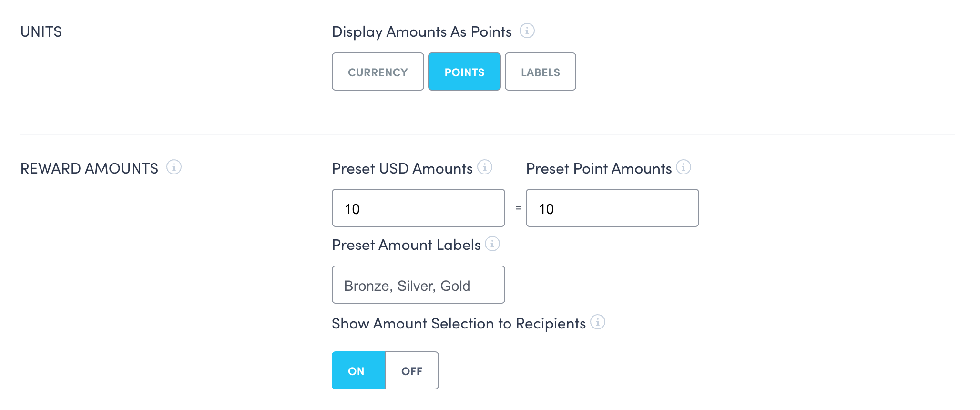Viewport: 980px width, 410px height.
Task: Click the REWARD AMOUNTS section heading text
Action: pyautogui.click(x=89, y=169)
